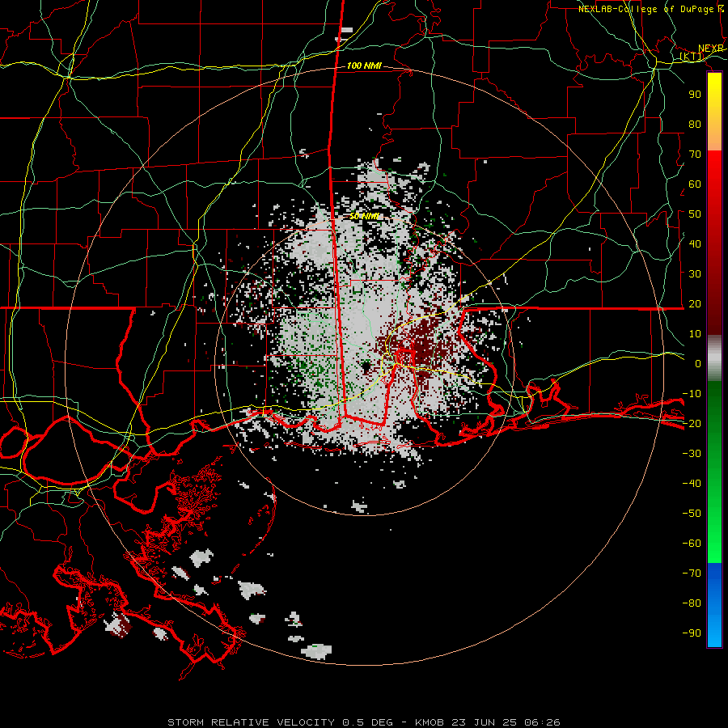Click the -30 value on velocity scale
Screen dimensions: 728x728
tap(692, 454)
